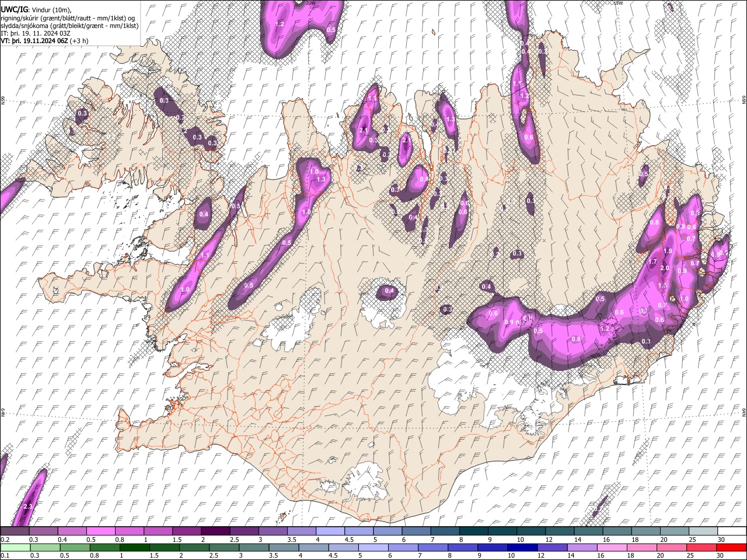Click the 'slydda/snjókoma' description line in header
Viewport: 747px width, 560px height.
69,26
